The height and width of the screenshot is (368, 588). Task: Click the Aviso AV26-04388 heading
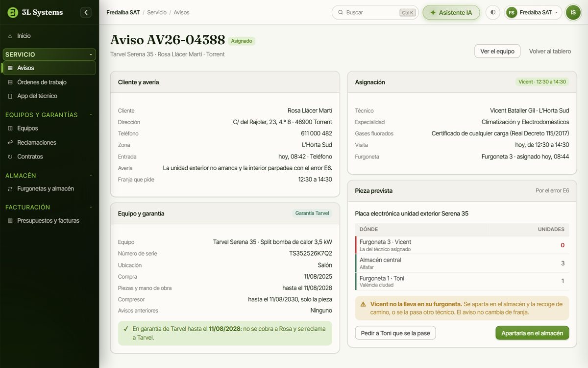[168, 40]
